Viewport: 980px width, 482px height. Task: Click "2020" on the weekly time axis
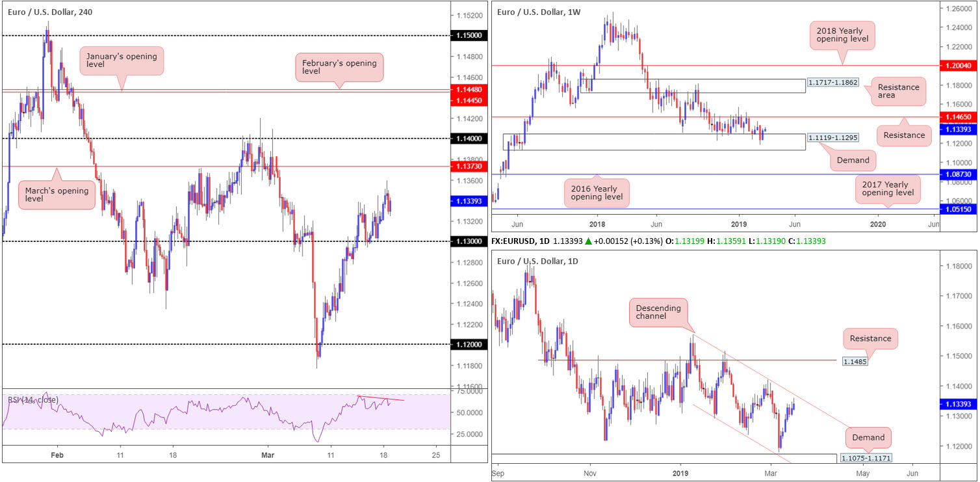coord(877,224)
